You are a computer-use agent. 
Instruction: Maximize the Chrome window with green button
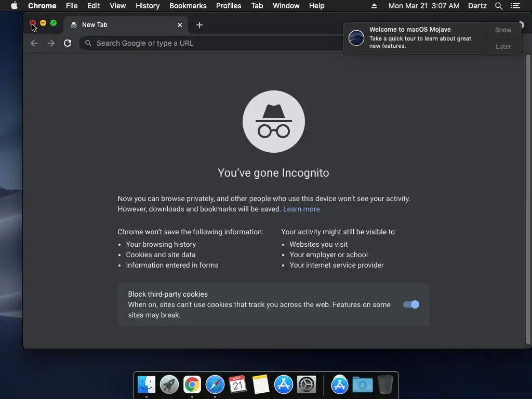54,23
